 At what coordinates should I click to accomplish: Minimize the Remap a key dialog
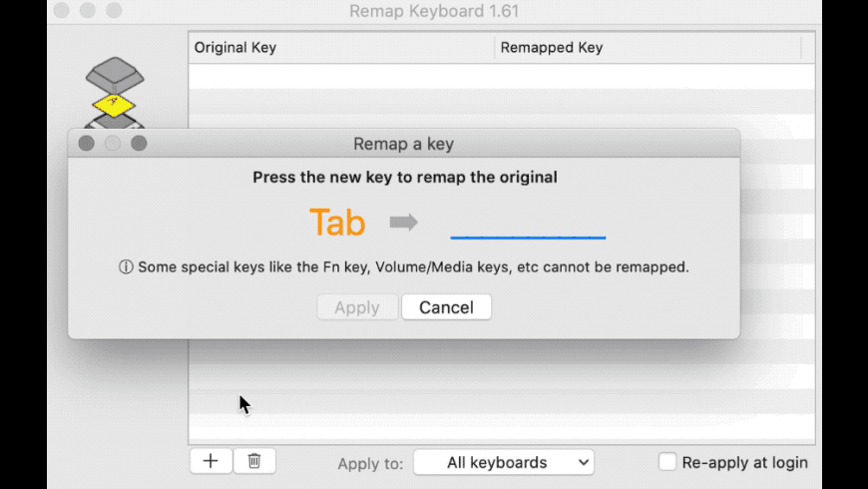click(113, 144)
